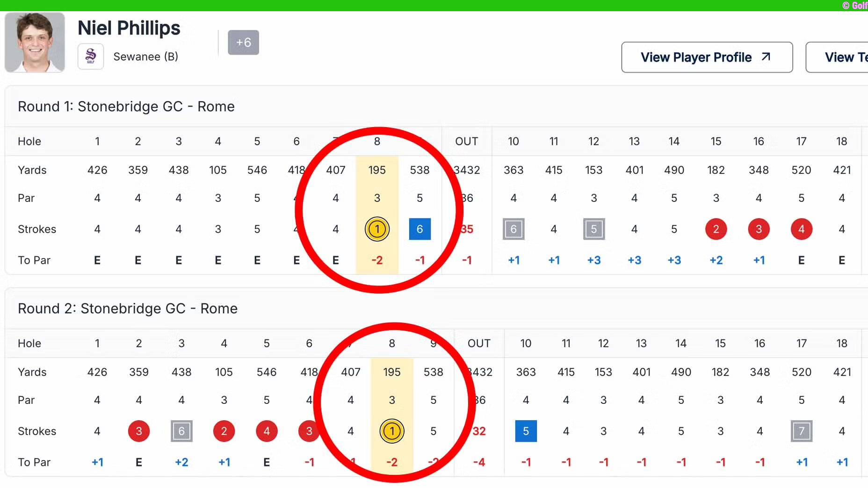Click Round 1 hole 8 gold hole-in-one marker
The width and height of the screenshot is (868, 488).
pos(377,229)
